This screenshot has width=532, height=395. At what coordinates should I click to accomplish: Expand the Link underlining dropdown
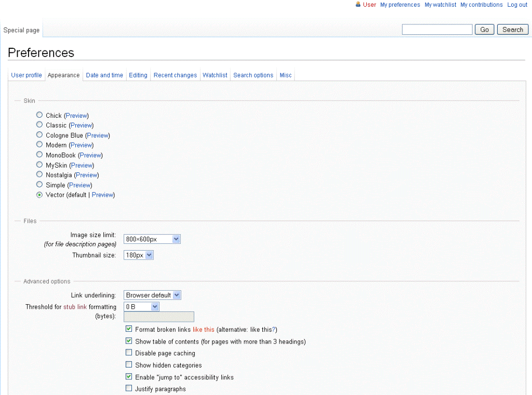pyautogui.click(x=152, y=295)
